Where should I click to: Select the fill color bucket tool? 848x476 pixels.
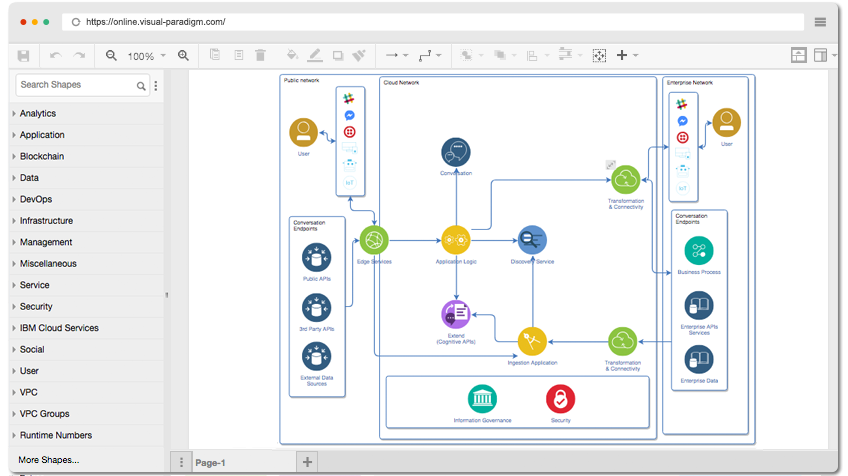point(292,55)
